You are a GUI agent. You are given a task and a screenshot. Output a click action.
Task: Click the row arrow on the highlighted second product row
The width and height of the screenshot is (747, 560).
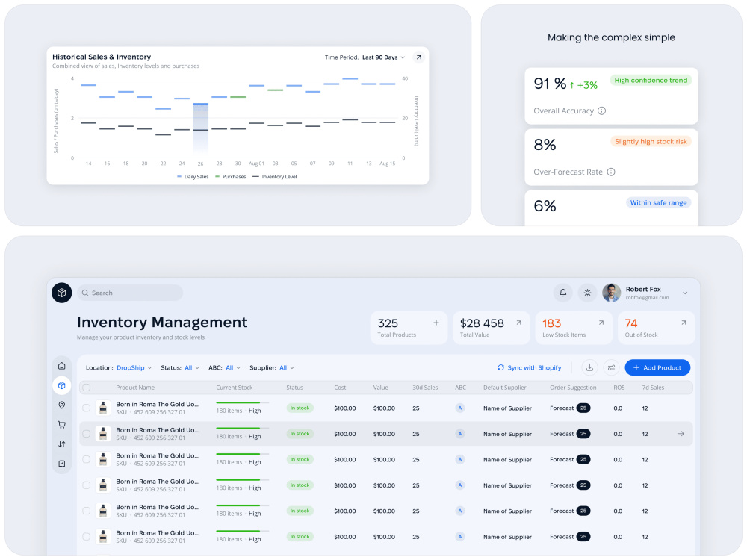pyautogui.click(x=681, y=434)
